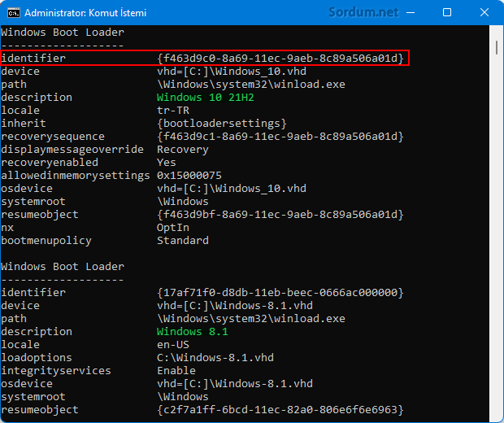Click the en-US locale value
The height and width of the screenshot is (423, 504).
173,345
